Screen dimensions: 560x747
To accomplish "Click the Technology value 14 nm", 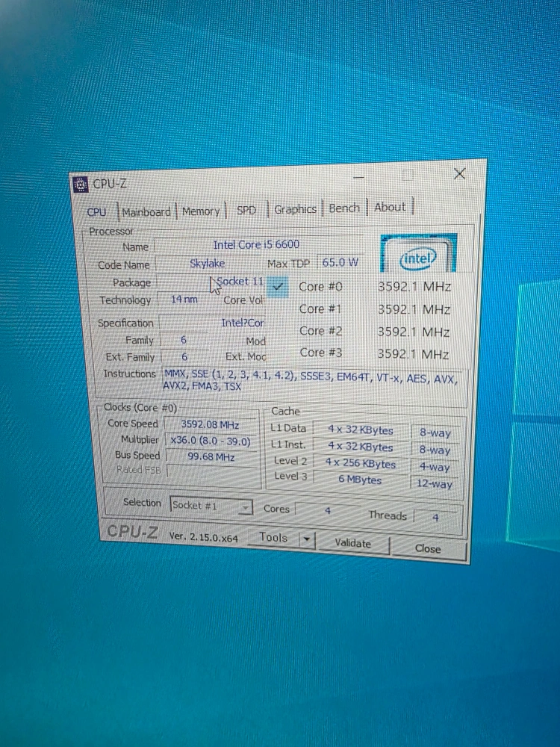I will (184, 300).
